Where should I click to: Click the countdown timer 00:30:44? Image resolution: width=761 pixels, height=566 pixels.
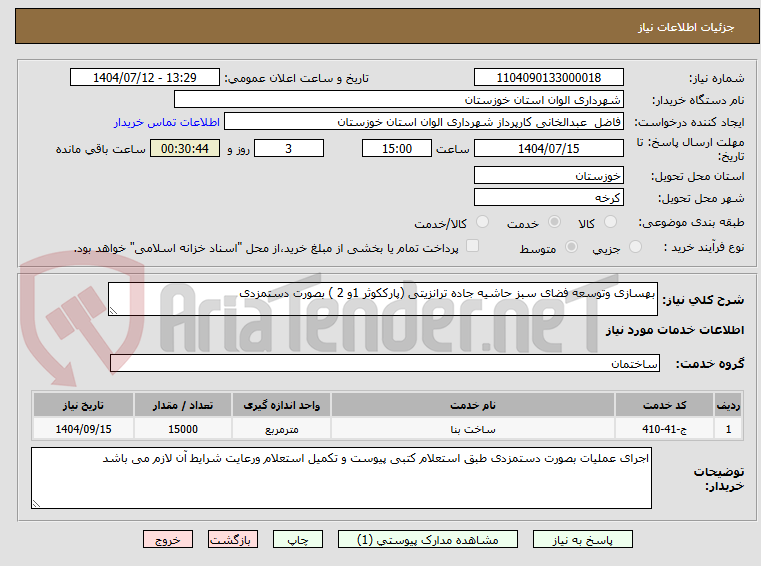pyautogui.click(x=185, y=149)
